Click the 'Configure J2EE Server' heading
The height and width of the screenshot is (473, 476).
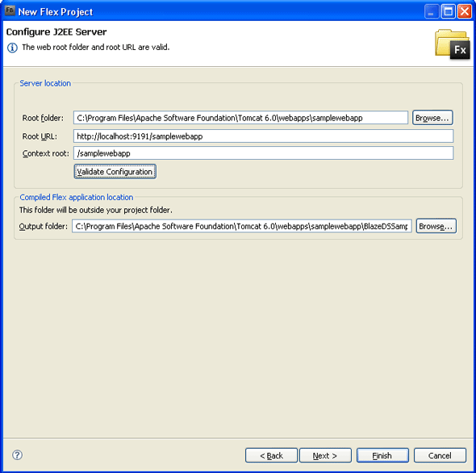(56, 32)
